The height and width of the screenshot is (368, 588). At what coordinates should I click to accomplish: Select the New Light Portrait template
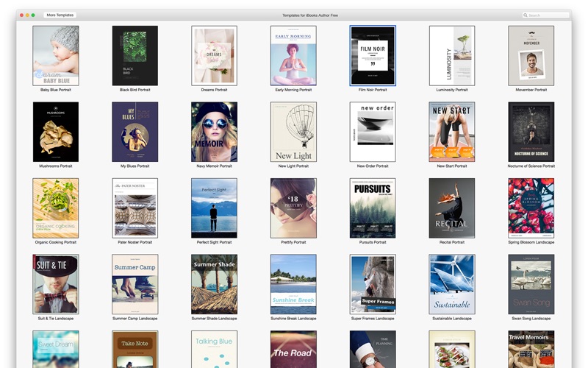293,132
